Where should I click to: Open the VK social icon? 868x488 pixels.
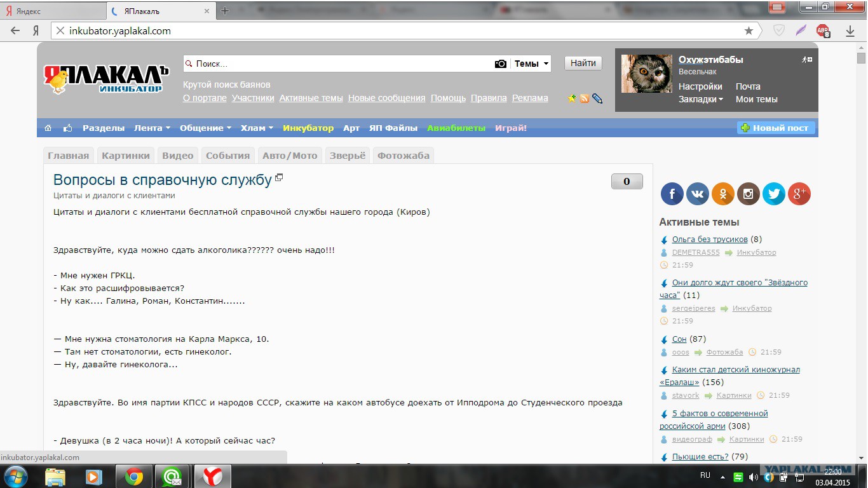[x=697, y=194]
